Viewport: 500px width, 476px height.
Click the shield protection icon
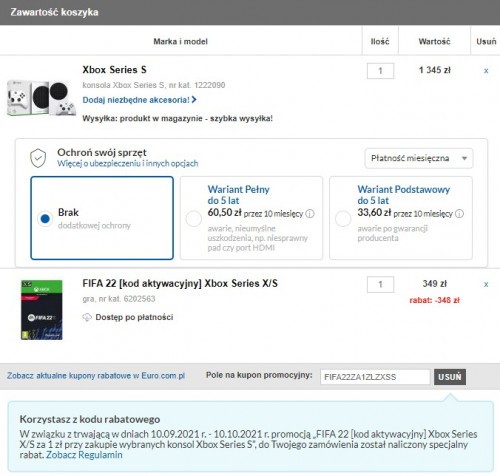point(38,158)
